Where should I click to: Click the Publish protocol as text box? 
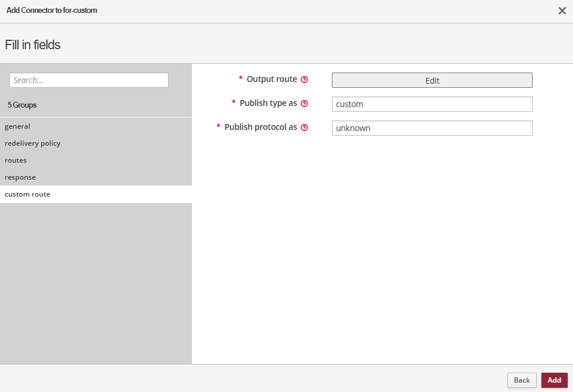point(431,128)
